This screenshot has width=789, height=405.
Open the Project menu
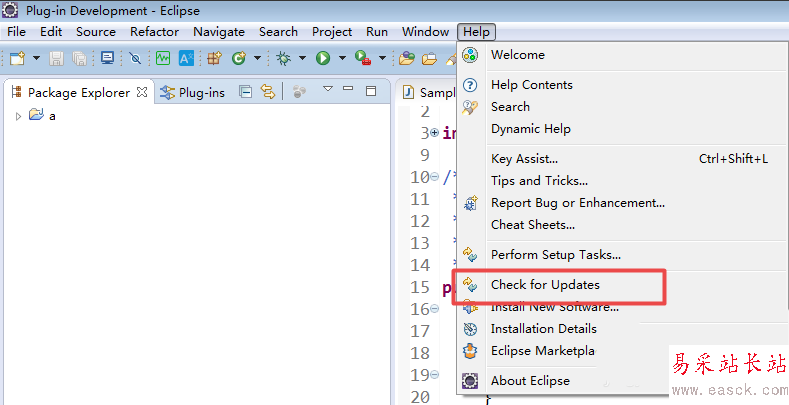[332, 32]
